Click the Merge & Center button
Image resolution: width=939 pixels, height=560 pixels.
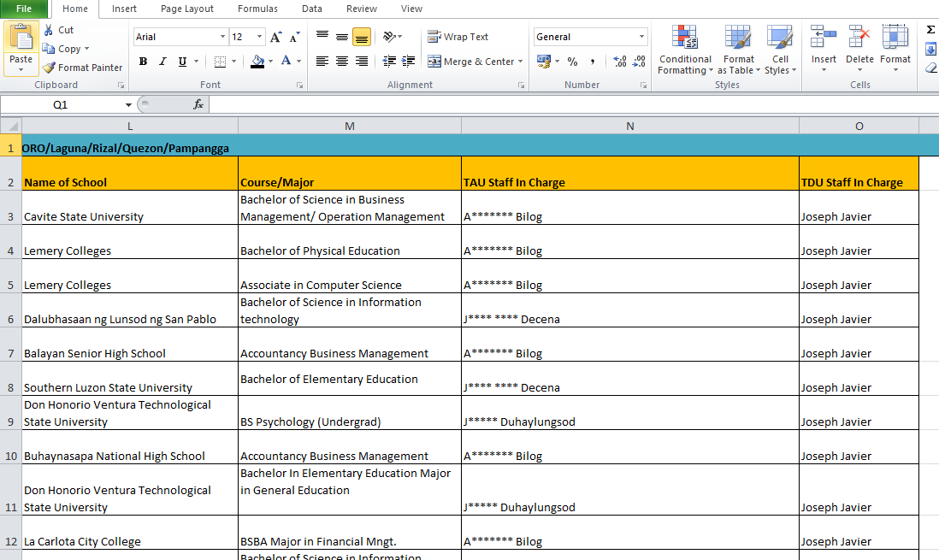click(x=471, y=62)
